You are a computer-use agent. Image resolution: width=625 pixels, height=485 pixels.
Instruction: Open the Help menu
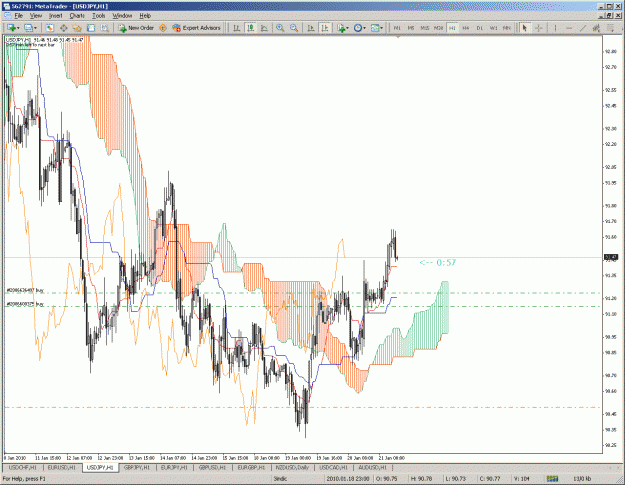(x=145, y=16)
